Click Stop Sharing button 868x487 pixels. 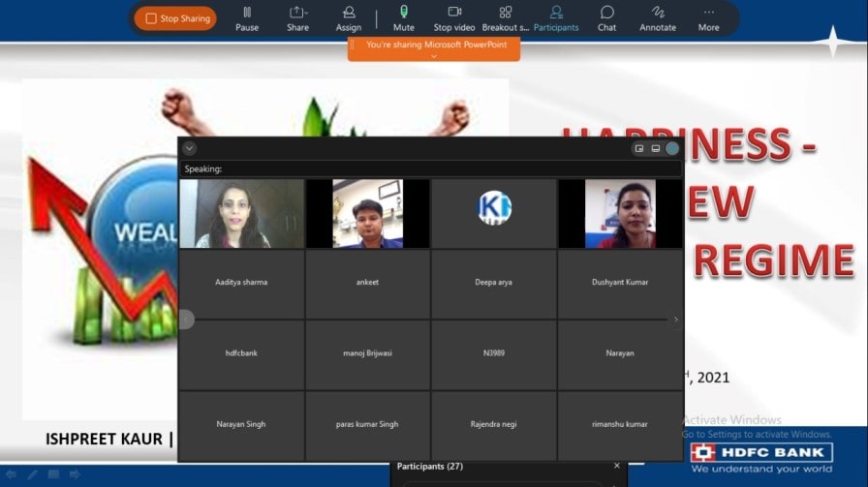click(x=175, y=18)
